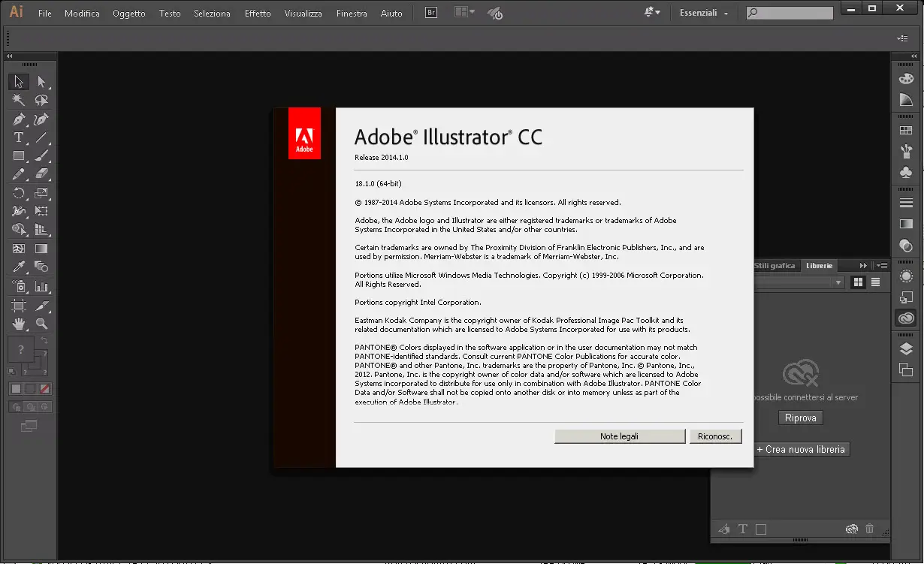Screen dimensions: 924x564
Task: Click the search field in menu bar
Action: [x=790, y=13]
